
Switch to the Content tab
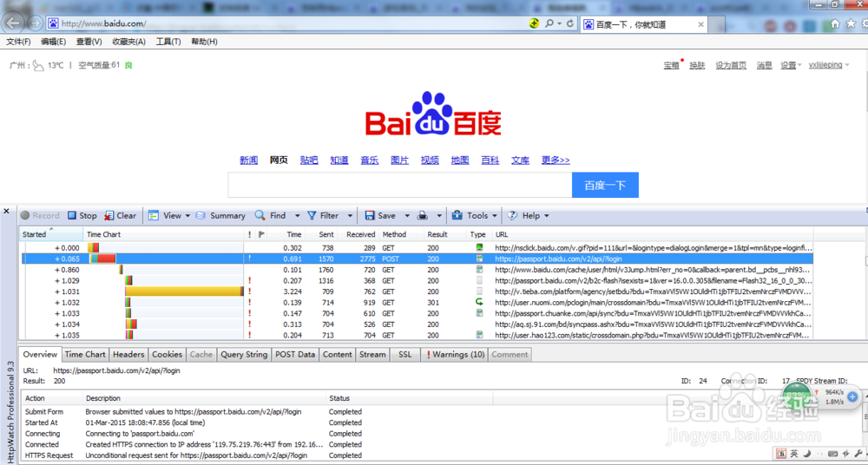(337, 354)
